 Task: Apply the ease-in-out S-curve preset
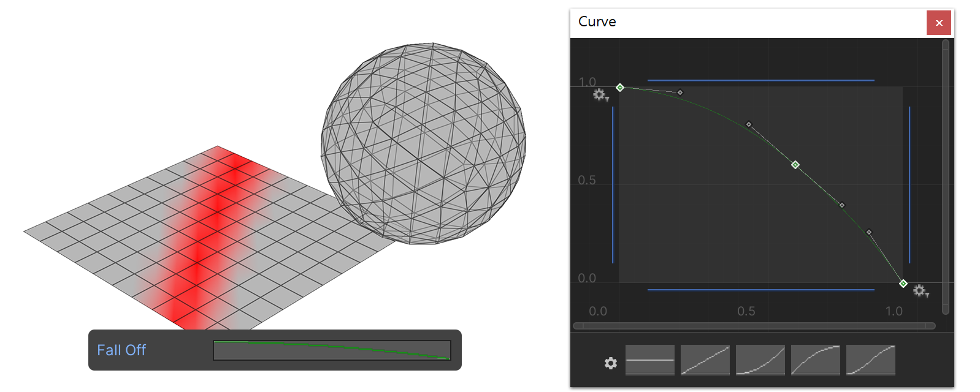870,360
